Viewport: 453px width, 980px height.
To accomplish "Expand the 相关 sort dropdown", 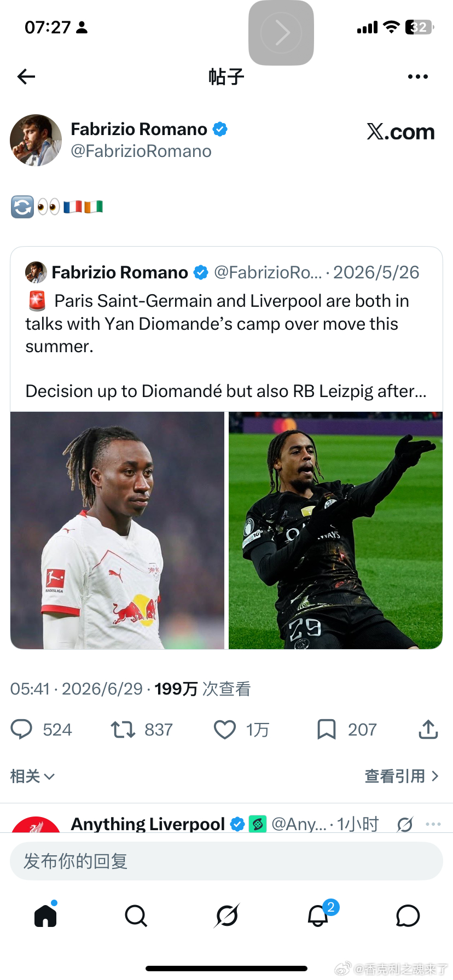I will click(x=32, y=776).
